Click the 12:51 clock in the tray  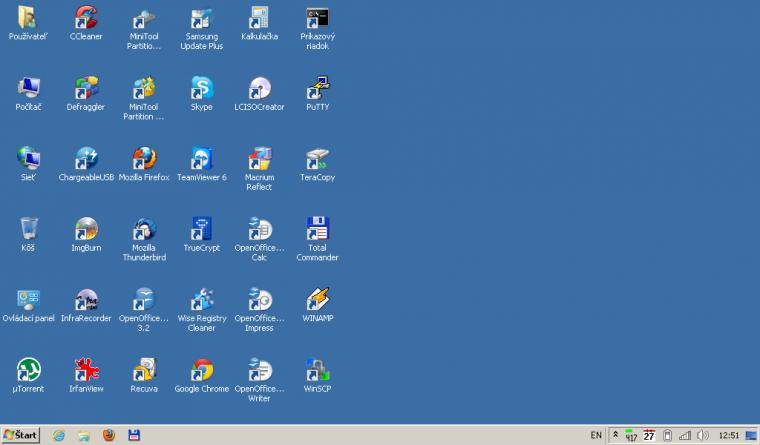pyautogui.click(x=728, y=435)
